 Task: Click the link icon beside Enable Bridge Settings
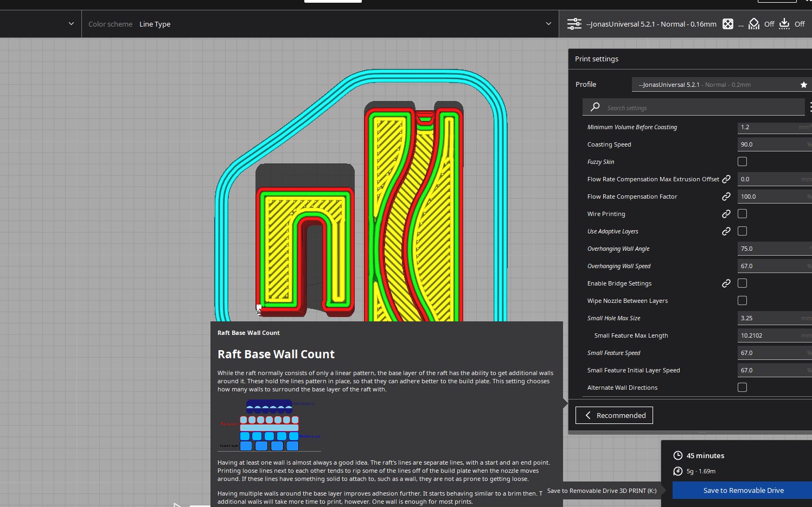[x=726, y=283]
